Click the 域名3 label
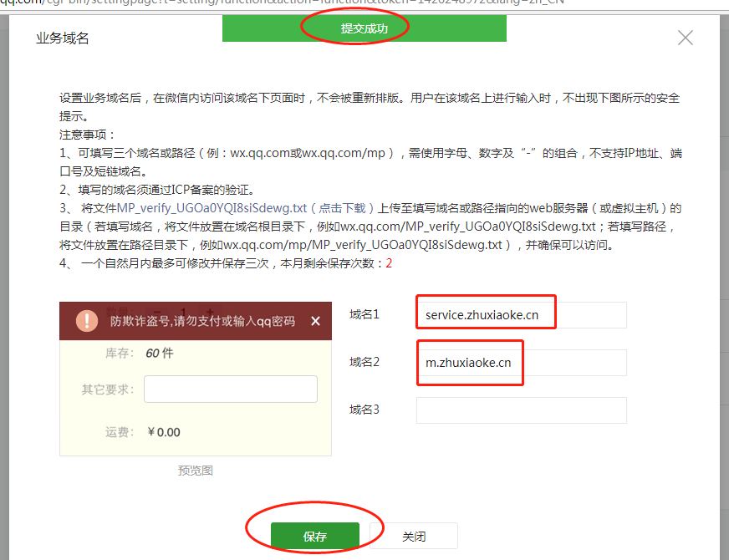Screen dimensions: 729x560 [x=364, y=410]
